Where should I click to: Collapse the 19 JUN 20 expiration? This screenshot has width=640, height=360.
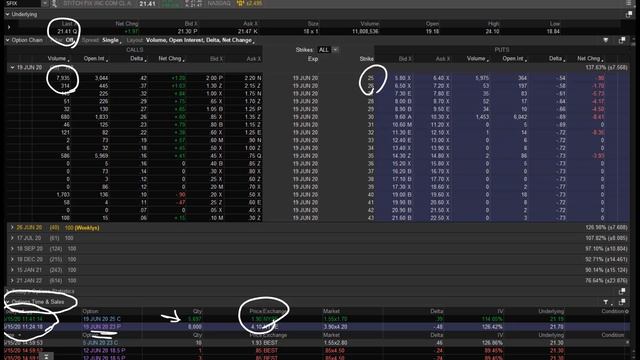coord(12,68)
